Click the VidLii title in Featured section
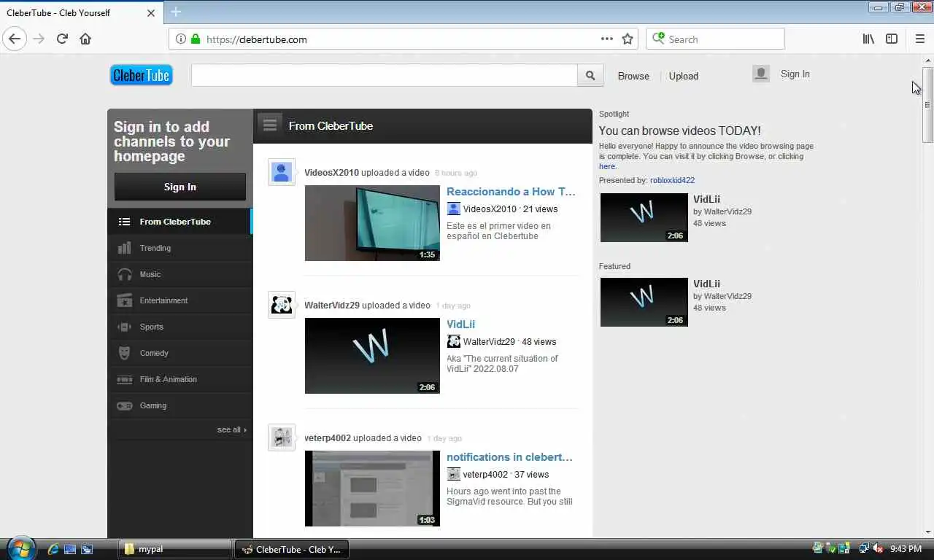Screen dimensions: 934x560 tap(706, 284)
